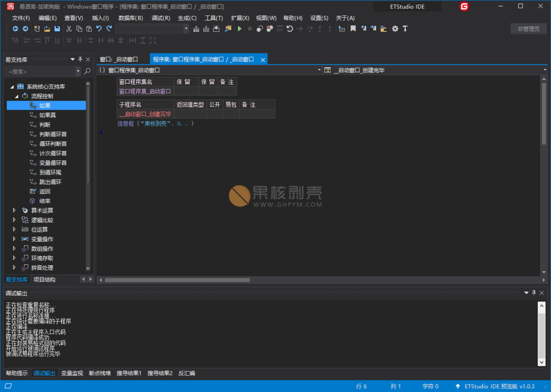Click the red G logo icon
The height and width of the screenshot is (392, 551).
pos(464,7)
